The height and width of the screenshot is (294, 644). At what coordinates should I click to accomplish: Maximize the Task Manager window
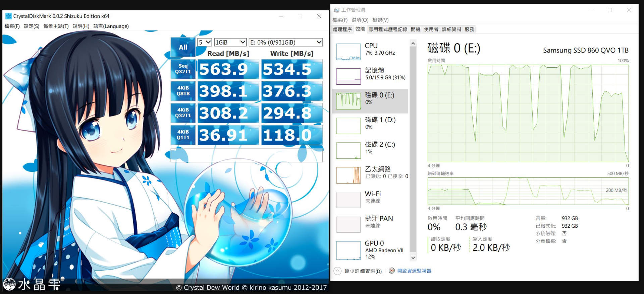[x=610, y=10]
